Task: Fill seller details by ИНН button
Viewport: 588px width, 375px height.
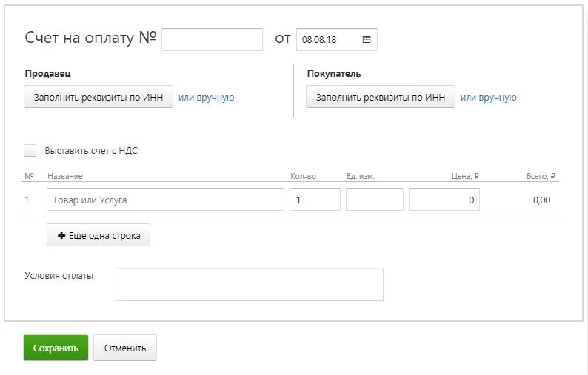Action: (98, 97)
